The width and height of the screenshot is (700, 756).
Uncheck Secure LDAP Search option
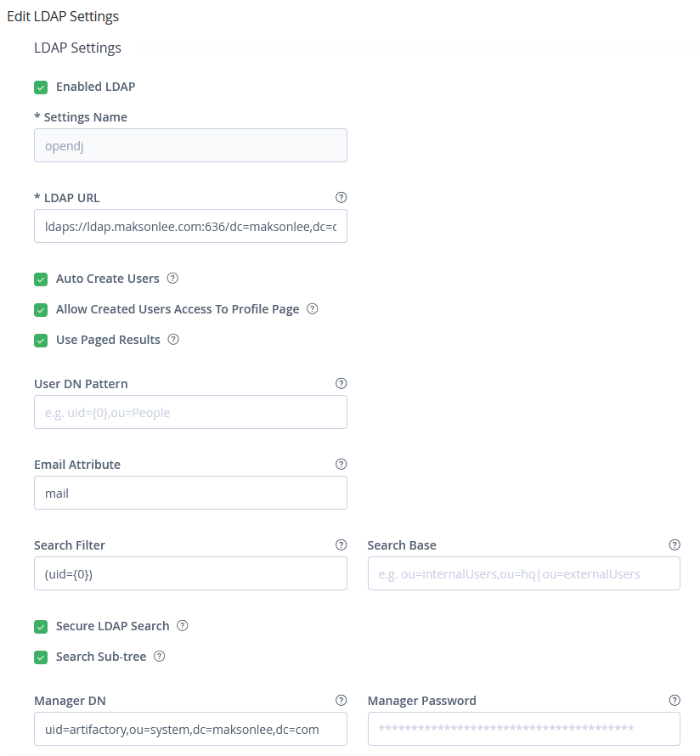(41, 627)
